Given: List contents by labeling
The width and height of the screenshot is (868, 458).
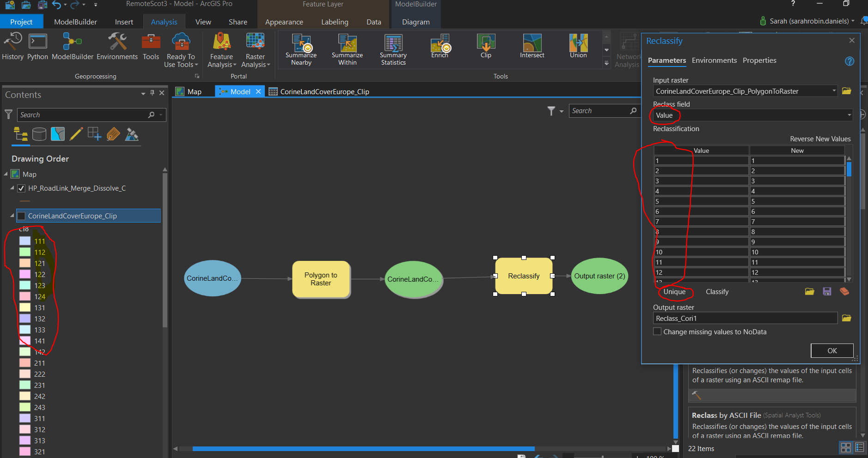Looking at the screenshot, I should (113, 134).
